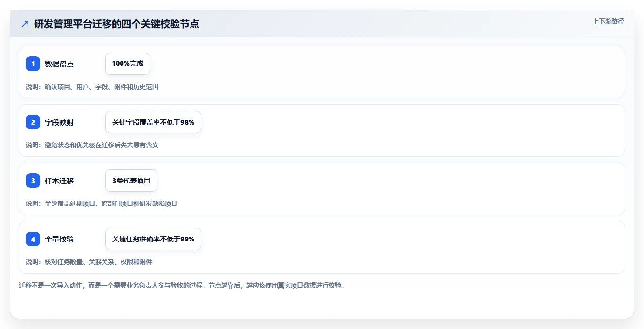Click the 全量校验 step title
The image size is (644, 329).
click(x=59, y=239)
